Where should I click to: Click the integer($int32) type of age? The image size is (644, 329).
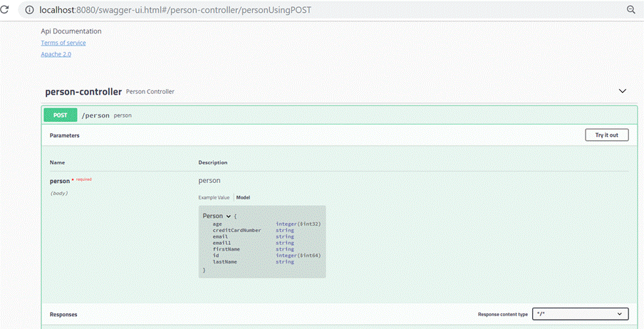click(298, 224)
